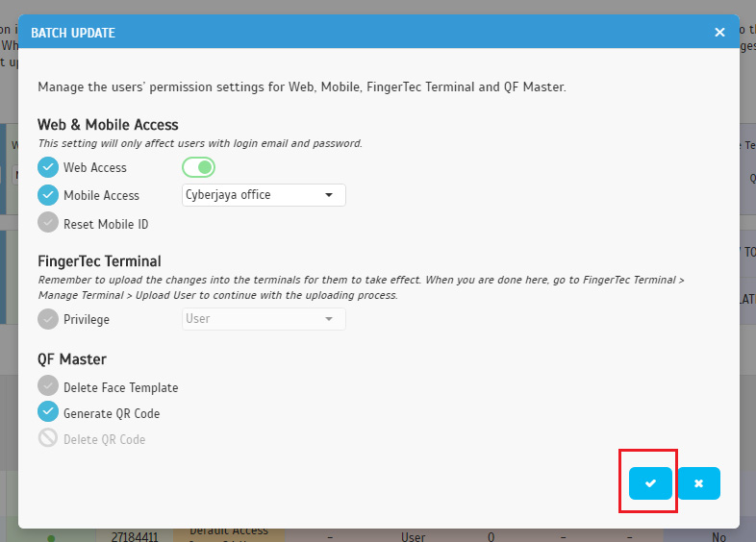Click the disabled Delete QR Code icon
Viewport: 756px width, 542px height.
[48, 438]
